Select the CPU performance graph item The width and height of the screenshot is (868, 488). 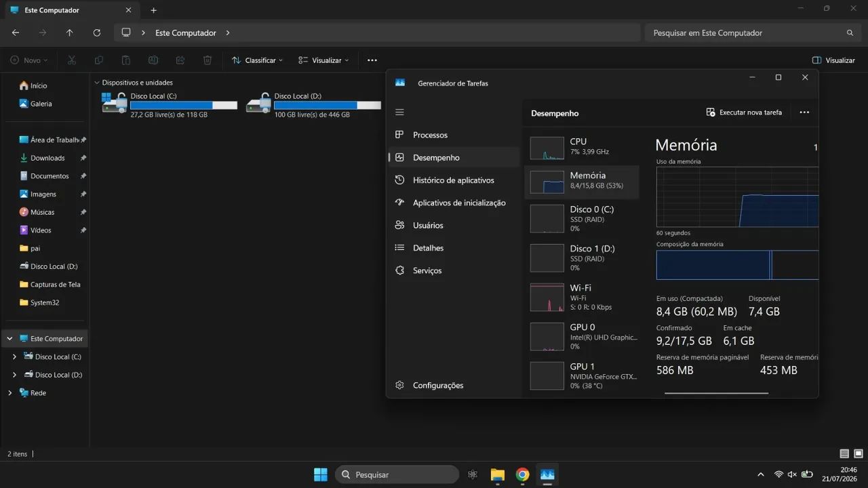582,146
